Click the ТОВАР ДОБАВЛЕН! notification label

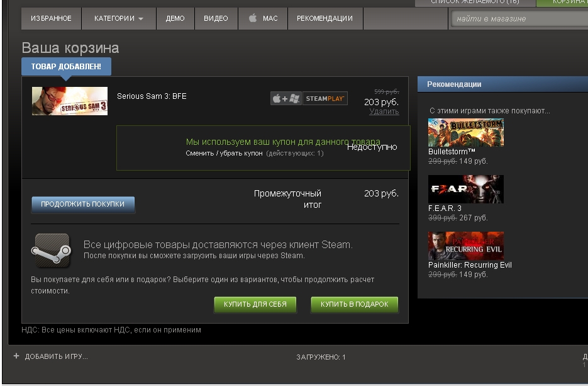pyautogui.click(x=66, y=67)
